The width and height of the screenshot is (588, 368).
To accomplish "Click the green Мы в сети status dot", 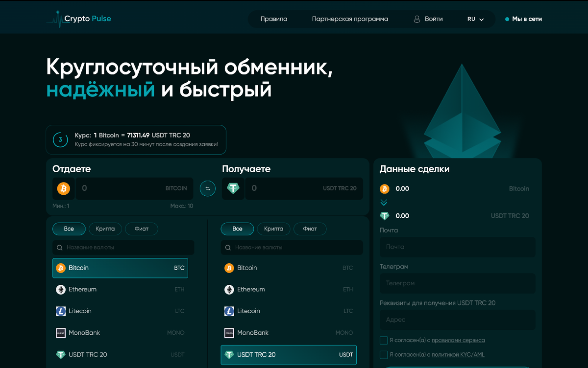I will [507, 20].
